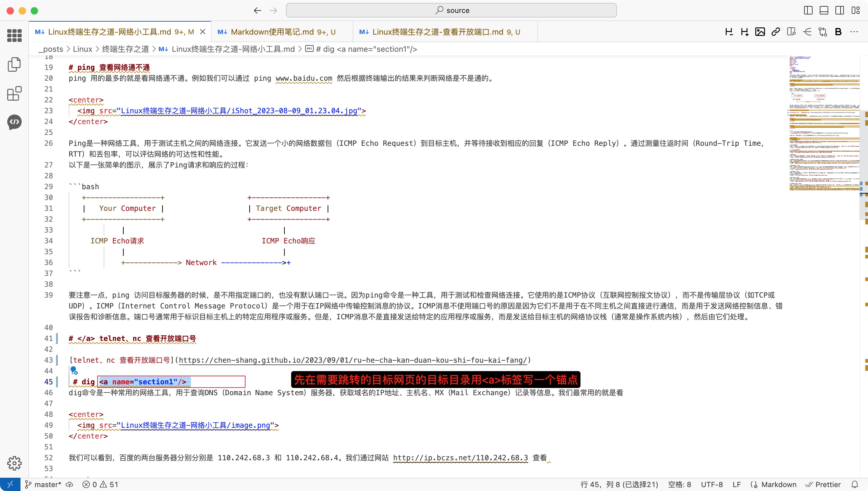Click the heading level up icon

(x=744, y=32)
